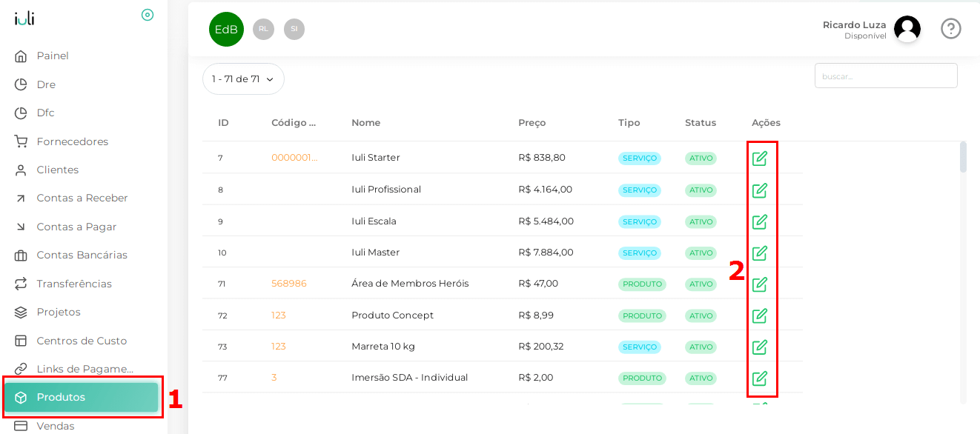The width and height of the screenshot is (980, 434).
Task: Click the price R$ 7.884,00
Action: pyautogui.click(x=546, y=253)
